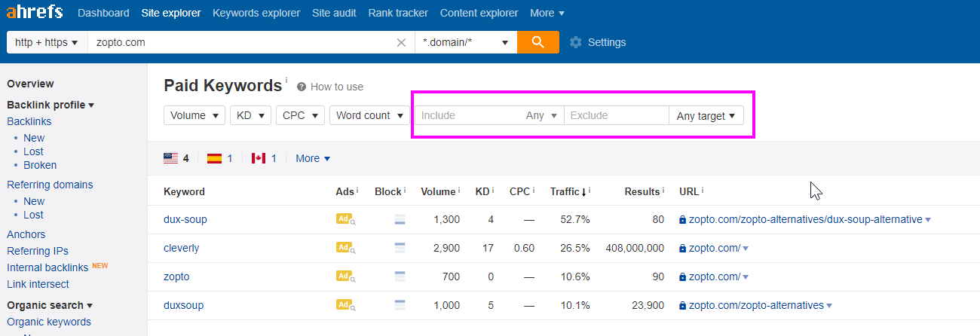
Task: Click the block position icon for zopto
Action: click(x=400, y=276)
